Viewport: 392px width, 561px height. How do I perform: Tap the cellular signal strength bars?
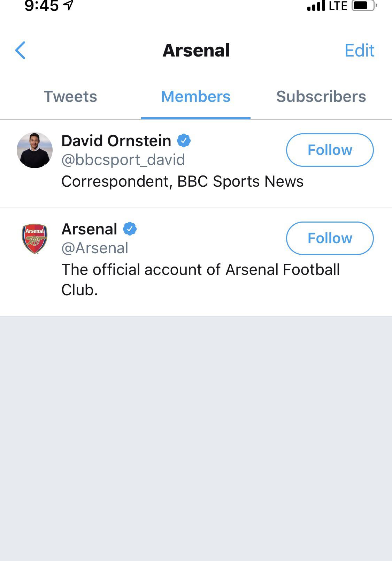pos(316,6)
